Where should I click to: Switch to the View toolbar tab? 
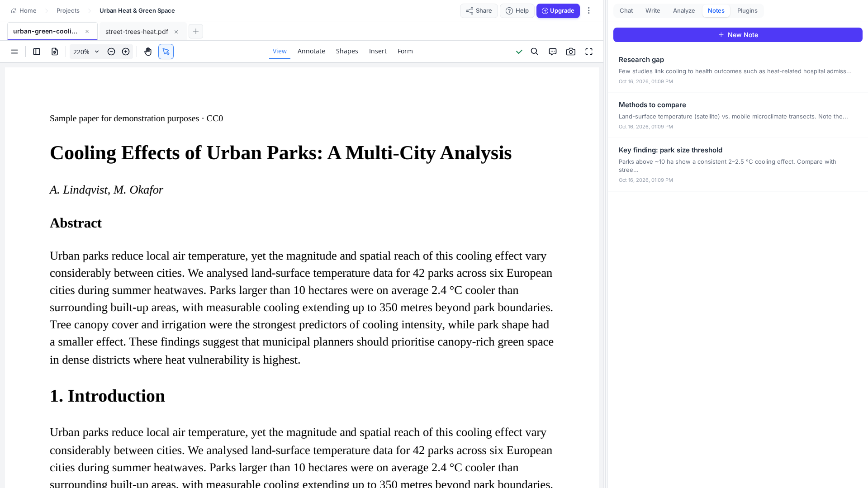coord(280,51)
